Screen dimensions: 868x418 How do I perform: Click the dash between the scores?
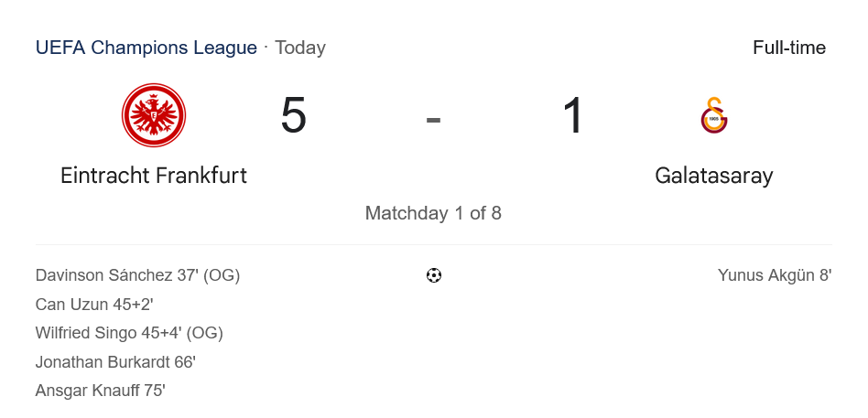click(434, 118)
